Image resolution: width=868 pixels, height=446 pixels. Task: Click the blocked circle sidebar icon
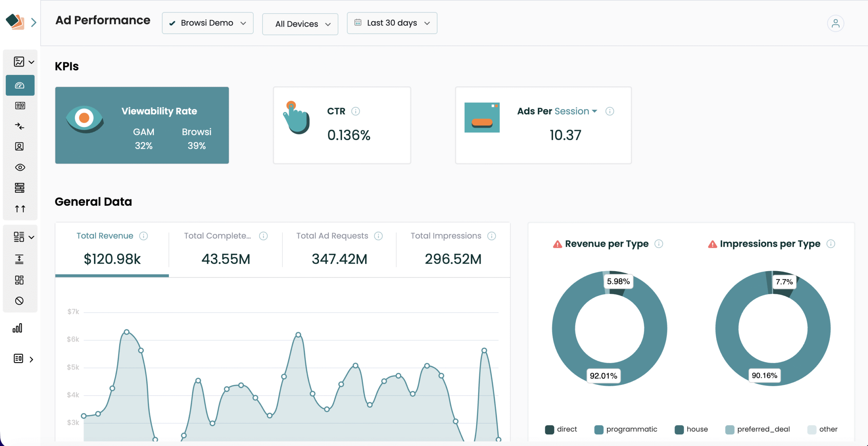(19, 301)
